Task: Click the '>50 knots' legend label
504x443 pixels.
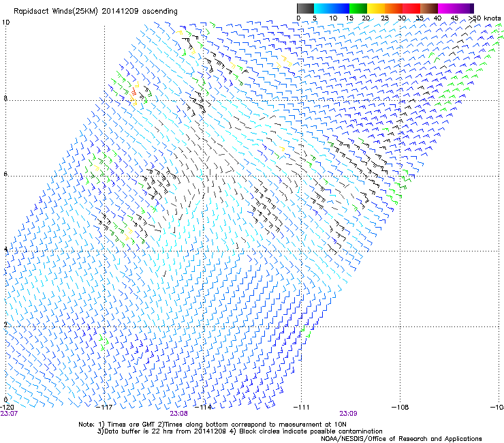Action: point(484,18)
